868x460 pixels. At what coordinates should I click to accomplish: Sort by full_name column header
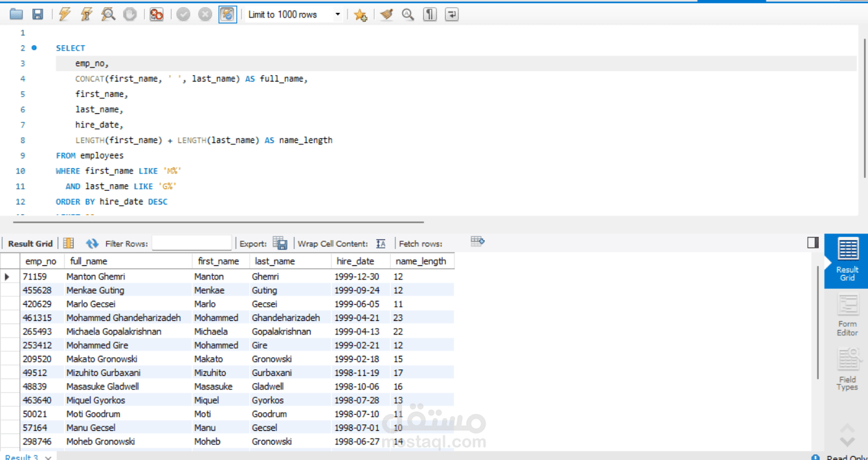coord(128,261)
